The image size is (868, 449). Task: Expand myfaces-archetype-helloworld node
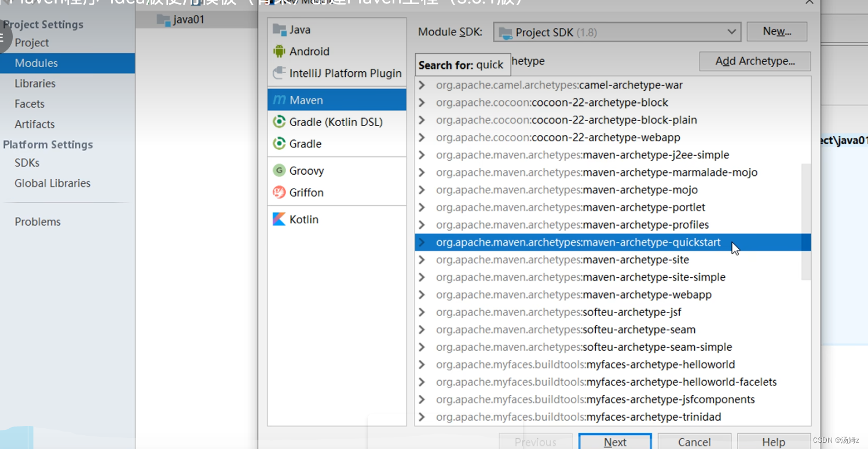(422, 365)
